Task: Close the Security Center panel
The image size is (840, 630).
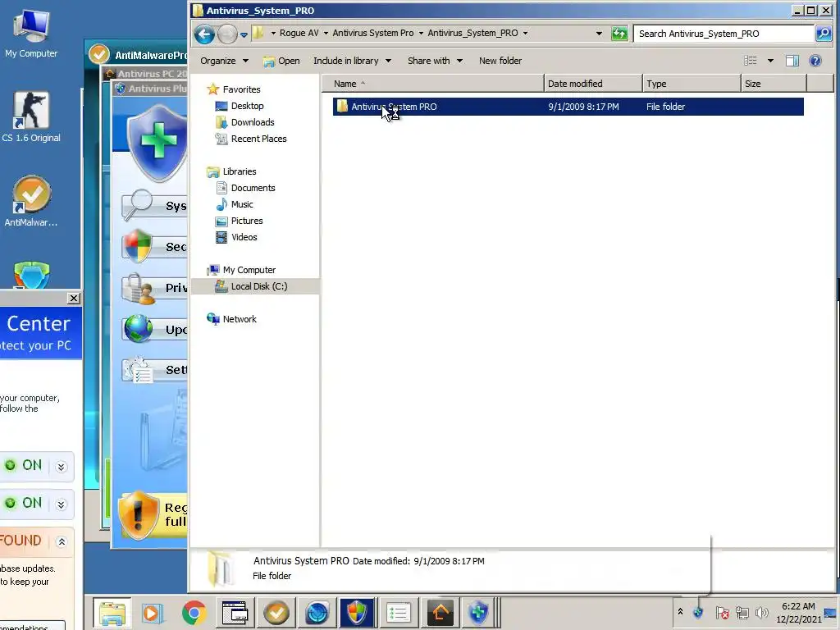Action: (74, 299)
